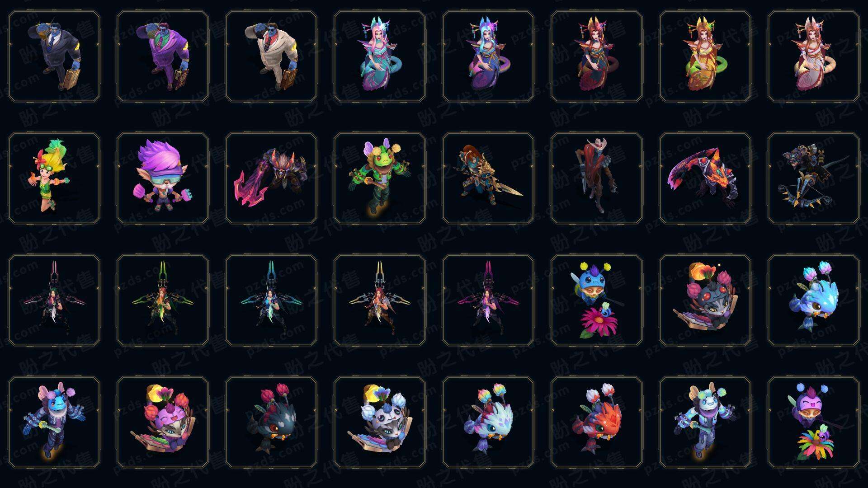
Task: Select the purple bee Teemo with rainbow flower
Action: [x=814, y=422]
